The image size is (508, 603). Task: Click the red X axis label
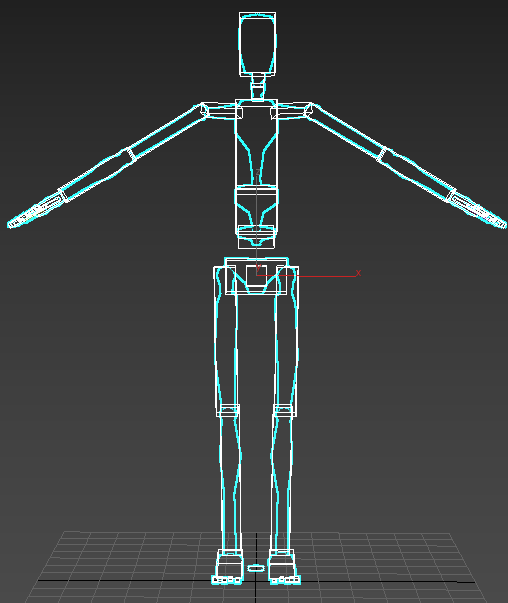point(358,273)
